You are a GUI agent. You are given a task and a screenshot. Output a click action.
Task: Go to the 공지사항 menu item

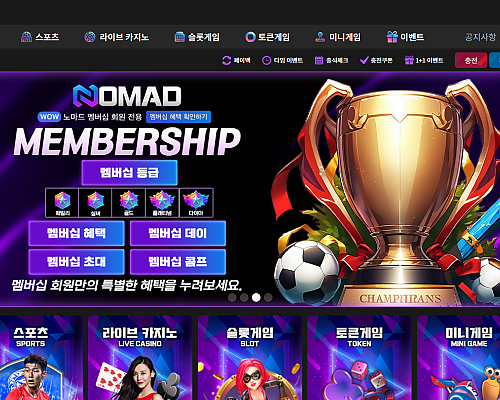pos(481,37)
